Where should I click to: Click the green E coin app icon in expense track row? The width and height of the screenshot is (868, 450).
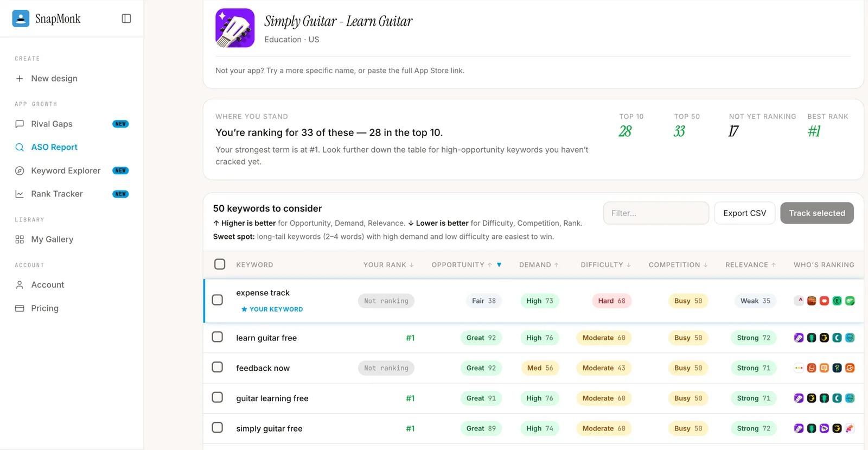coord(837,301)
